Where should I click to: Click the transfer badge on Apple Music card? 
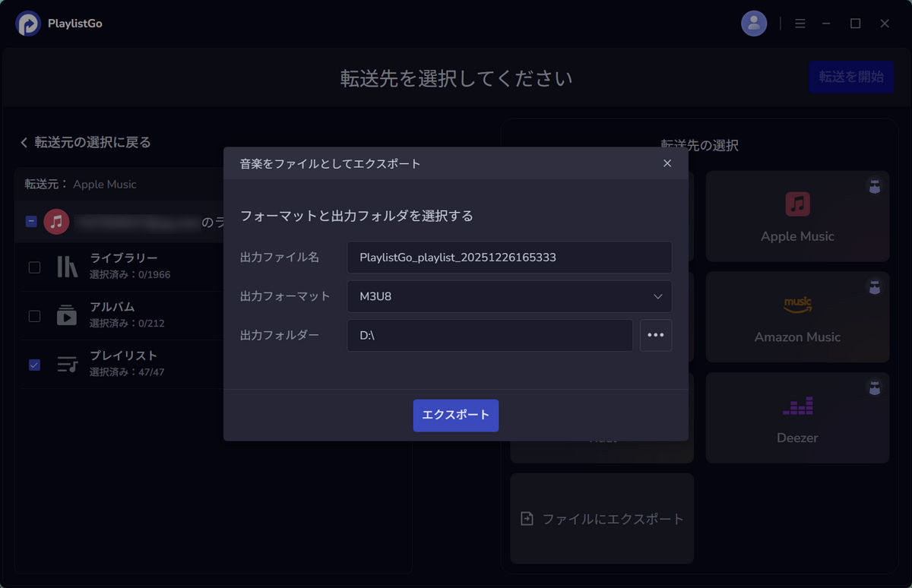click(x=875, y=185)
